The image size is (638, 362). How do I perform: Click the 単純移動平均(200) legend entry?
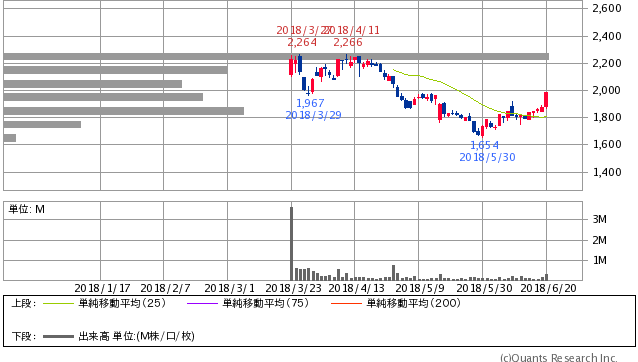(x=413, y=303)
